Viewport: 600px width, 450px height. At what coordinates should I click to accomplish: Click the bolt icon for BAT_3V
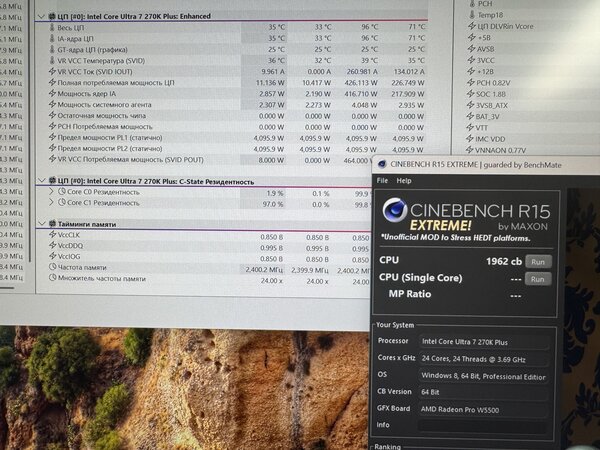(470, 116)
